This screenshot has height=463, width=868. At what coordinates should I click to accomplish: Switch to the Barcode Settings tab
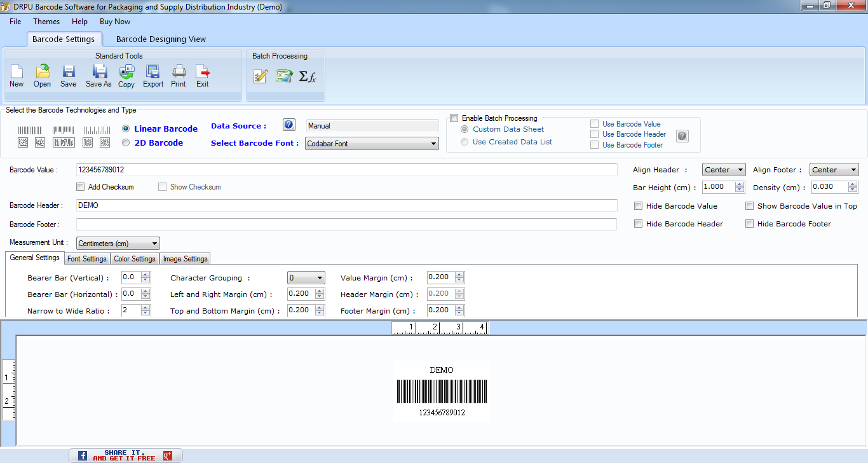point(64,39)
